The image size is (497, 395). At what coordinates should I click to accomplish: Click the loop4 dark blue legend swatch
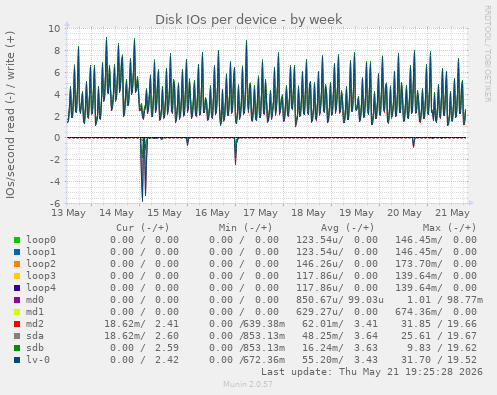pyautogui.click(x=17, y=288)
